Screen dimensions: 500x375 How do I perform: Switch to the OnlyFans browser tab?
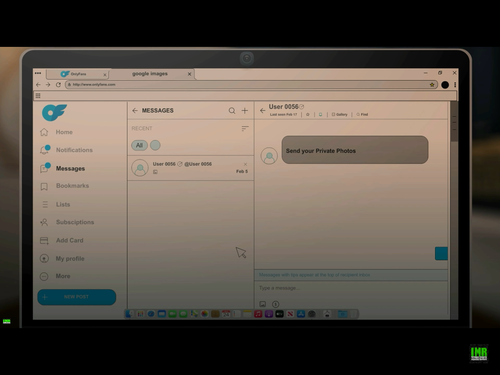pos(77,74)
